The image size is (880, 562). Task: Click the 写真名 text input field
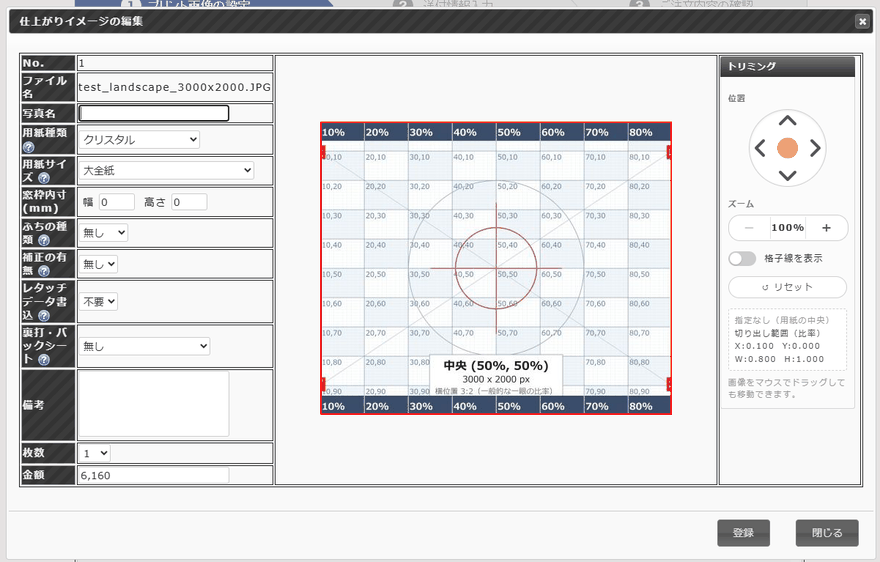pyautogui.click(x=154, y=113)
